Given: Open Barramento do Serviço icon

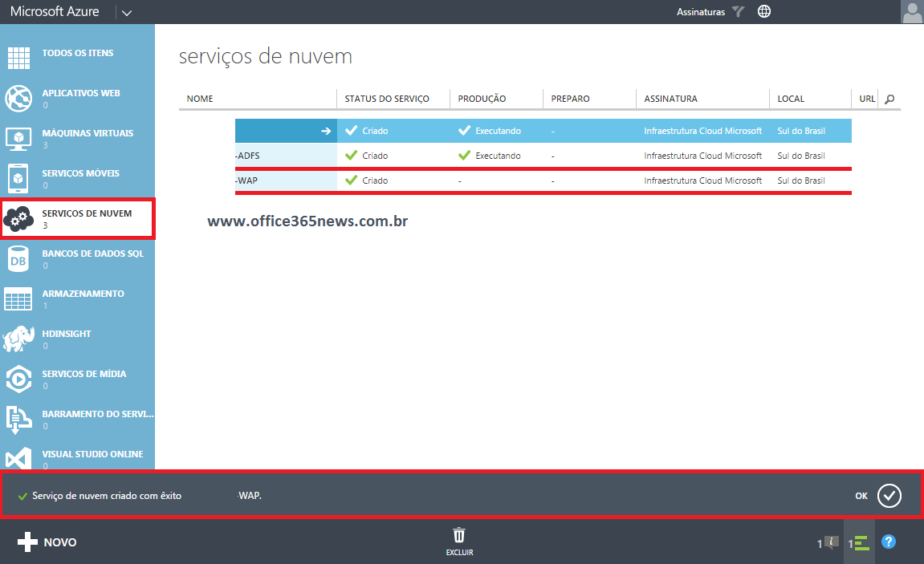Looking at the screenshot, I should point(18,420).
